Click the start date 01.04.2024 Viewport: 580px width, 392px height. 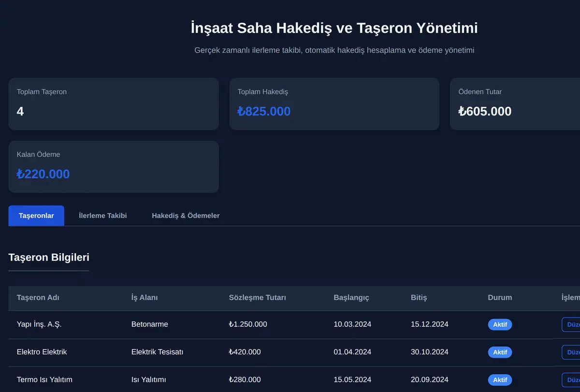pyautogui.click(x=352, y=352)
